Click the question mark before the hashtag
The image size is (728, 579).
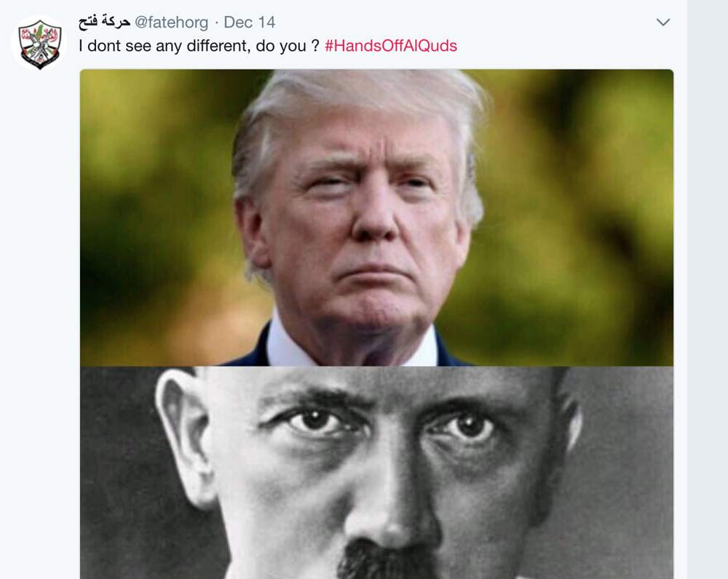(x=315, y=46)
